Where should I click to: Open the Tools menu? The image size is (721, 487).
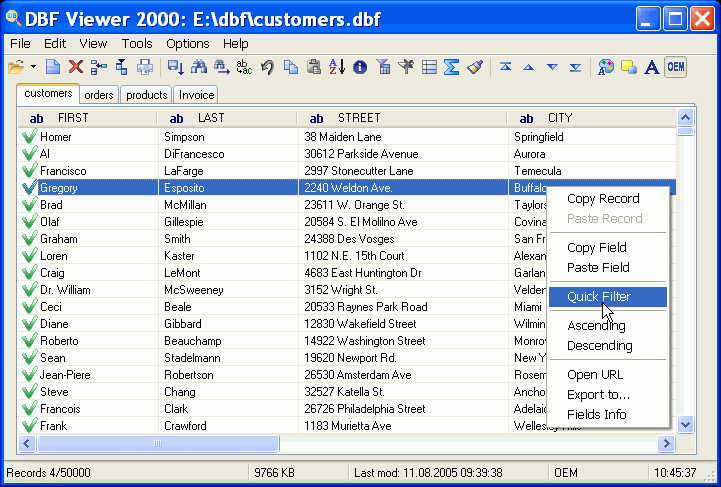click(137, 44)
